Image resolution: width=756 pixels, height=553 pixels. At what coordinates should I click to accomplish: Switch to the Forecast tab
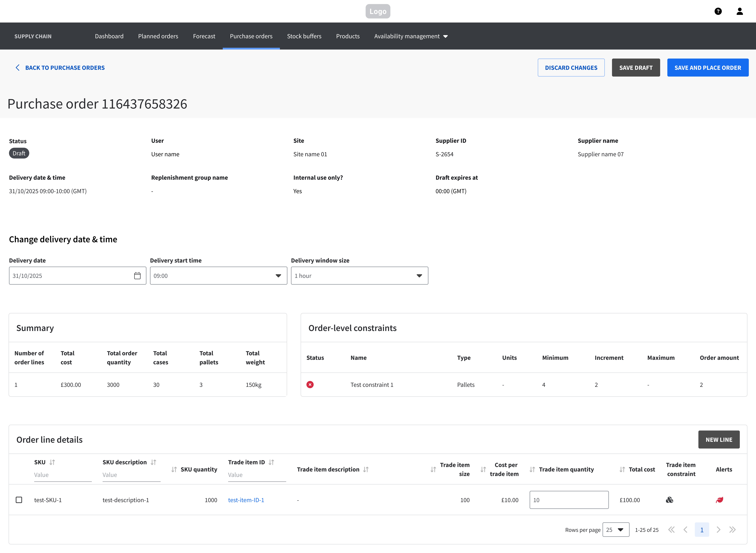click(x=204, y=36)
